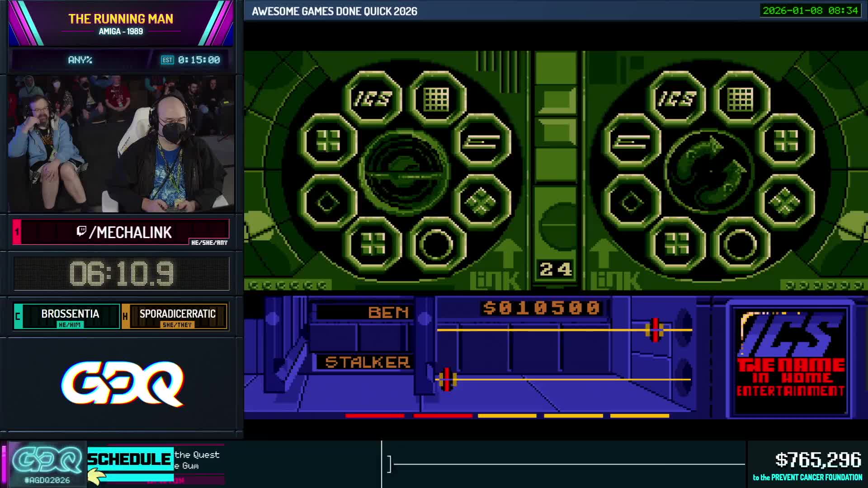Click the left dial center radar circle
This screenshot has width=868, height=488.
pos(404,172)
